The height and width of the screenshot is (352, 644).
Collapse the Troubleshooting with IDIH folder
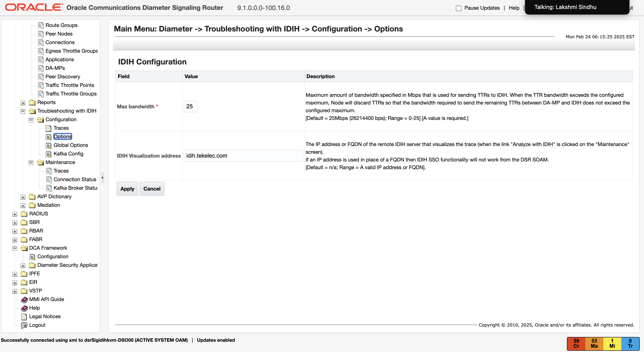[x=23, y=111]
